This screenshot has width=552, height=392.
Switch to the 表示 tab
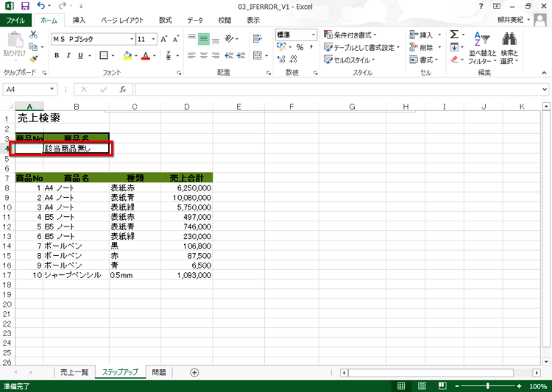tap(253, 20)
